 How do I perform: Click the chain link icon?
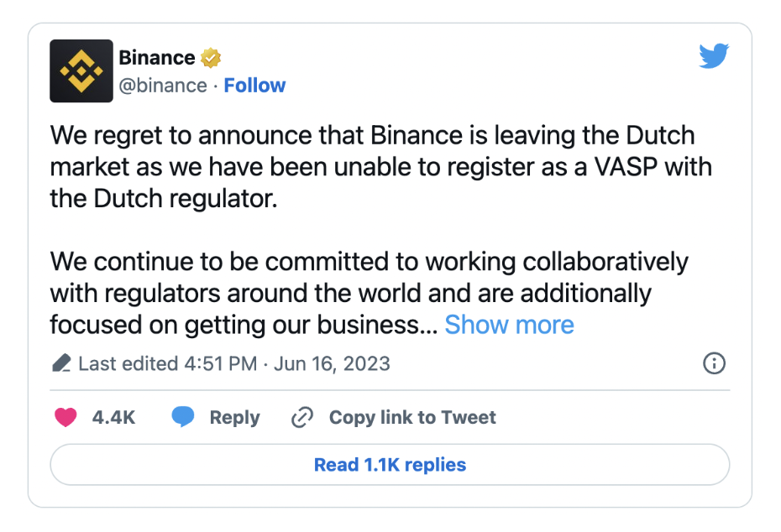tap(301, 417)
